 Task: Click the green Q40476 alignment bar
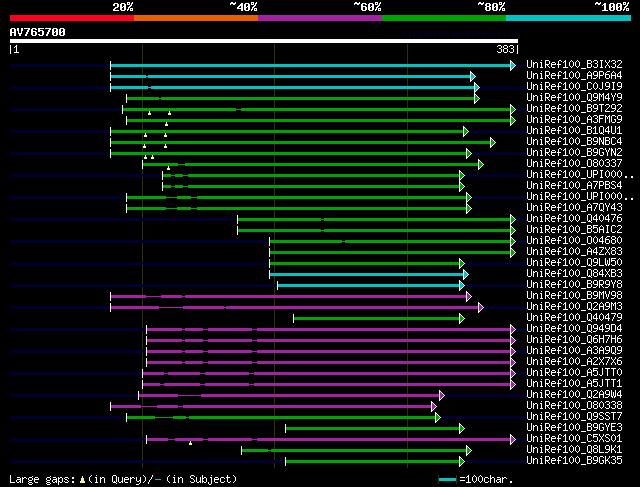tap(374, 220)
